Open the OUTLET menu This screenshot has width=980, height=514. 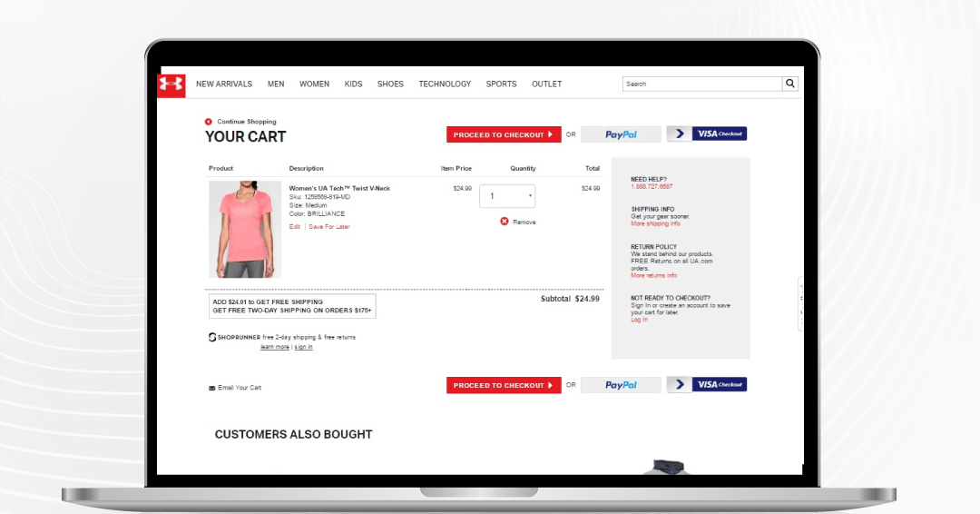coord(547,84)
